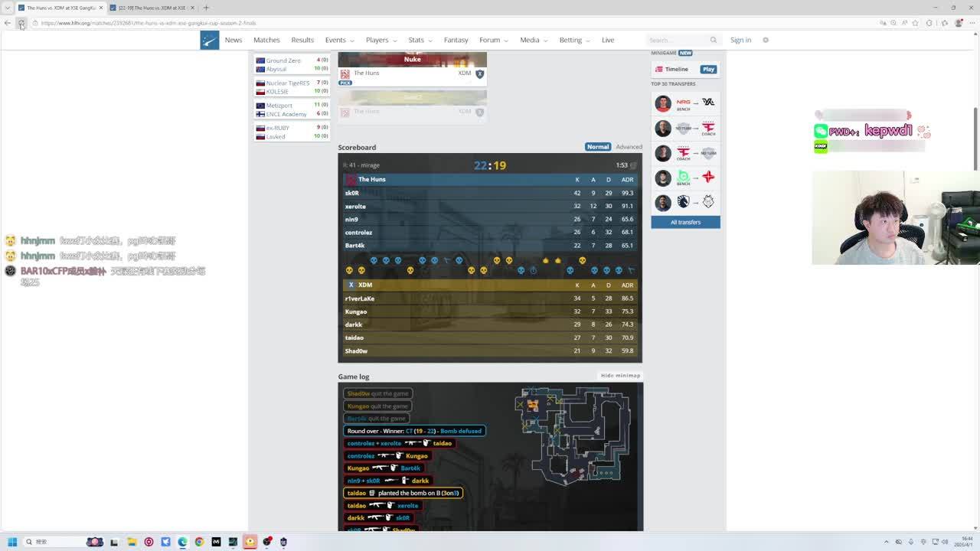Open the Ground Zero vs Abyssal match
Viewport: 980px width, 551px height.
pyautogui.click(x=292, y=64)
